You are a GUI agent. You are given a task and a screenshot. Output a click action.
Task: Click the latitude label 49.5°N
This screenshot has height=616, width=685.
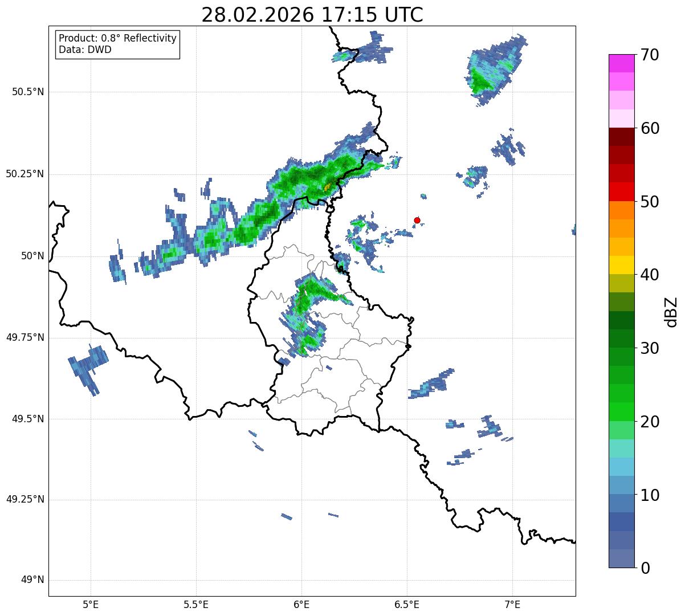28,419
